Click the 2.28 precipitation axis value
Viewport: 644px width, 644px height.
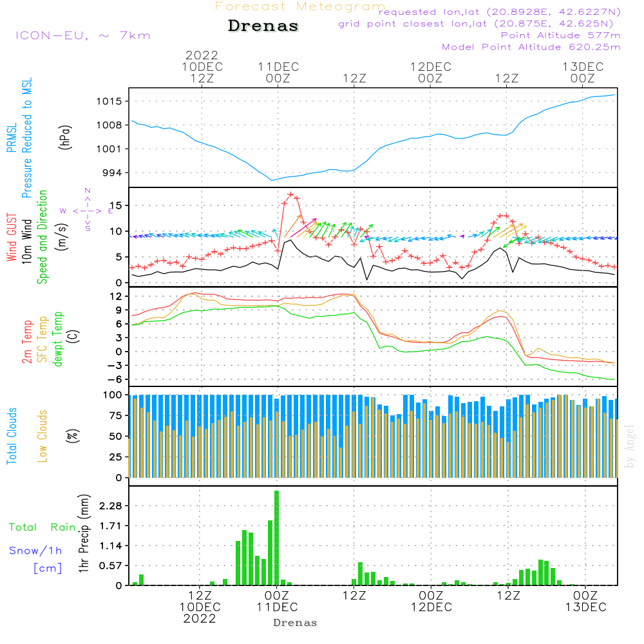point(111,506)
